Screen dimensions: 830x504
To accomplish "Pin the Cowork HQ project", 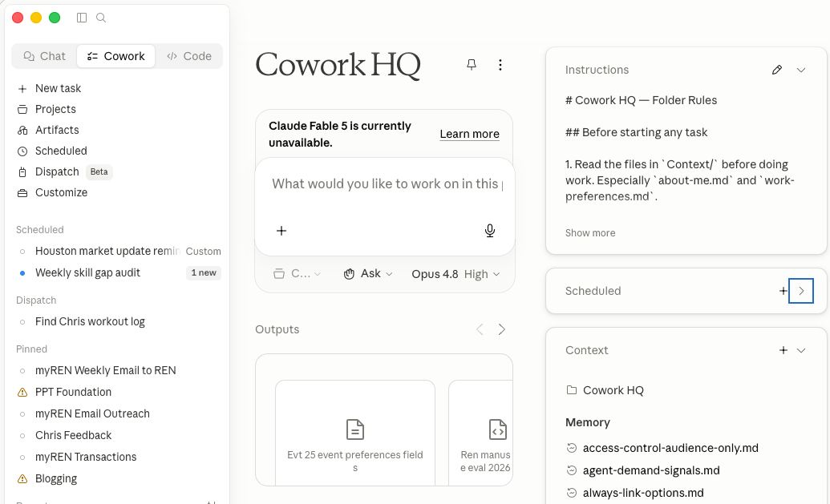I will point(471,65).
